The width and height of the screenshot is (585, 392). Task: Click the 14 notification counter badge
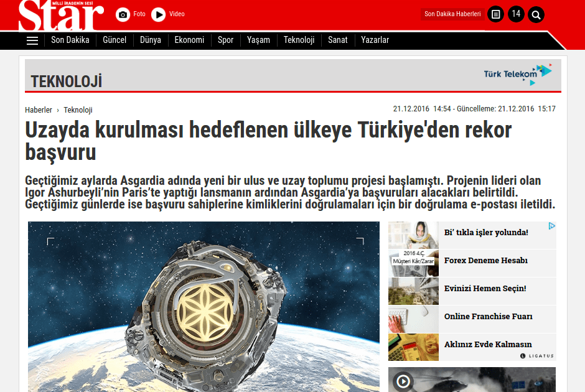pyautogui.click(x=516, y=14)
